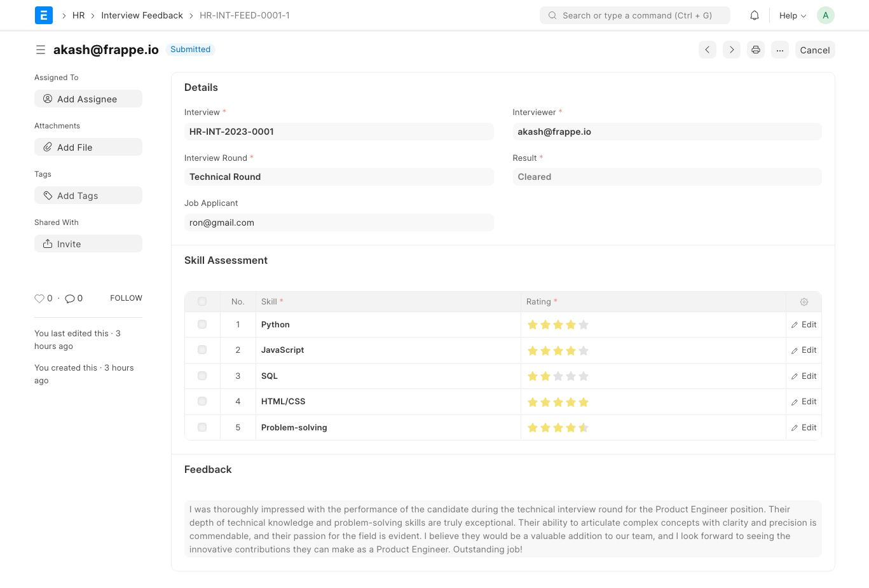This screenshot has height=588, width=869.
Task: Navigate to HR breadcrumb
Action: (79, 15)
